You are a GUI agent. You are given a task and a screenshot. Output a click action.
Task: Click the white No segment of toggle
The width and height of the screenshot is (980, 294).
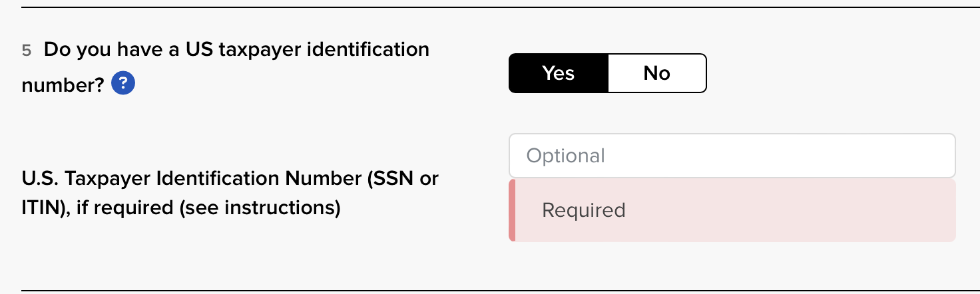[656, 73]
